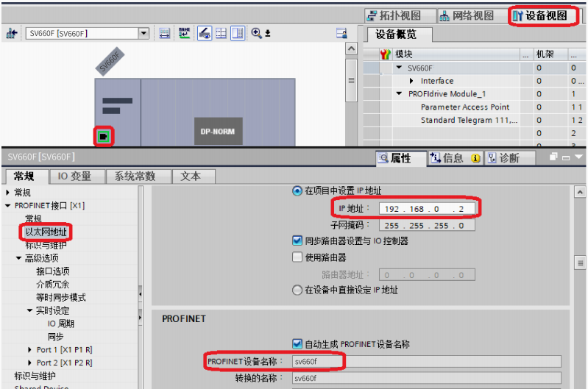Collapse the 实时设定 tree node
The height and width of the screenshot is (389, 588).
(29, 310)
